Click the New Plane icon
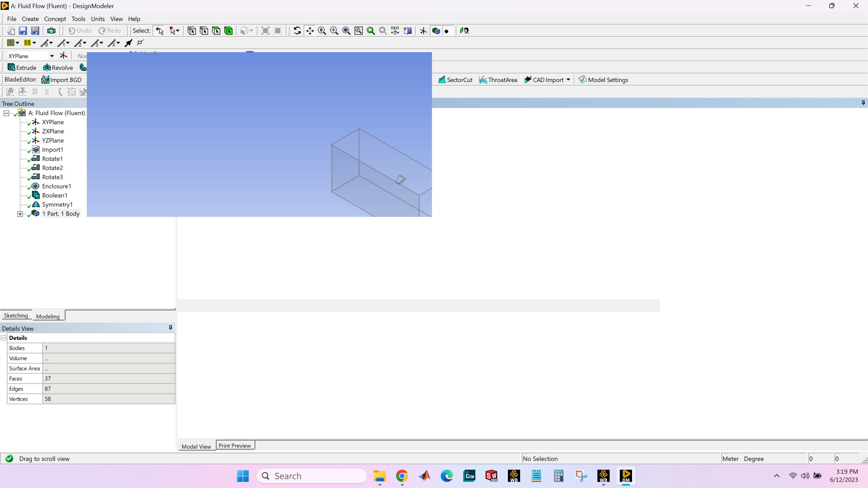 pyautogui.click(x=63, y=56)
